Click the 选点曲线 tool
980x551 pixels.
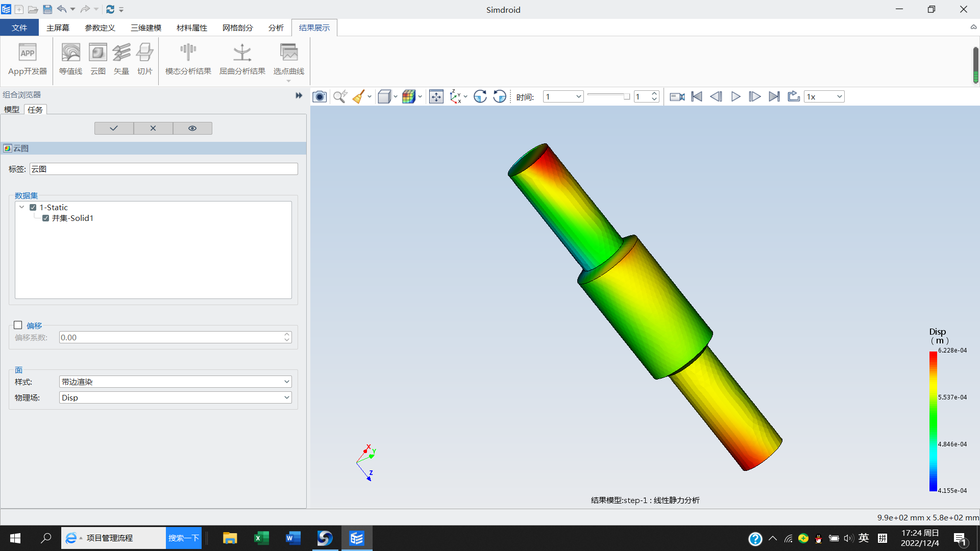289,59
